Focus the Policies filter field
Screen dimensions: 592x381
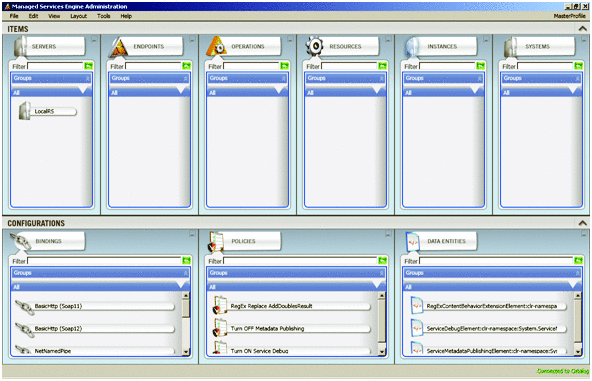click(x=301, y=261)
